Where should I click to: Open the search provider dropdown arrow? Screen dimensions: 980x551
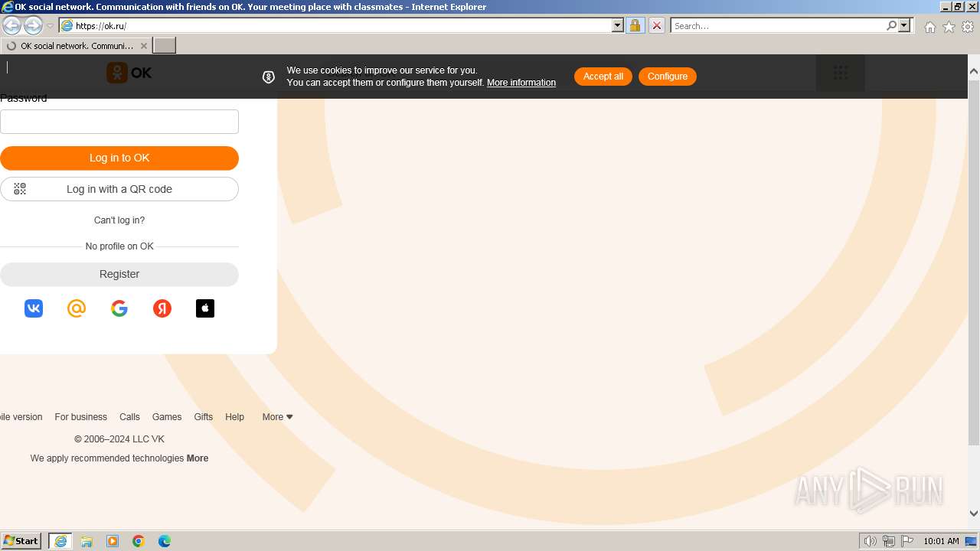pyautogui.click(x=904, y=25)
